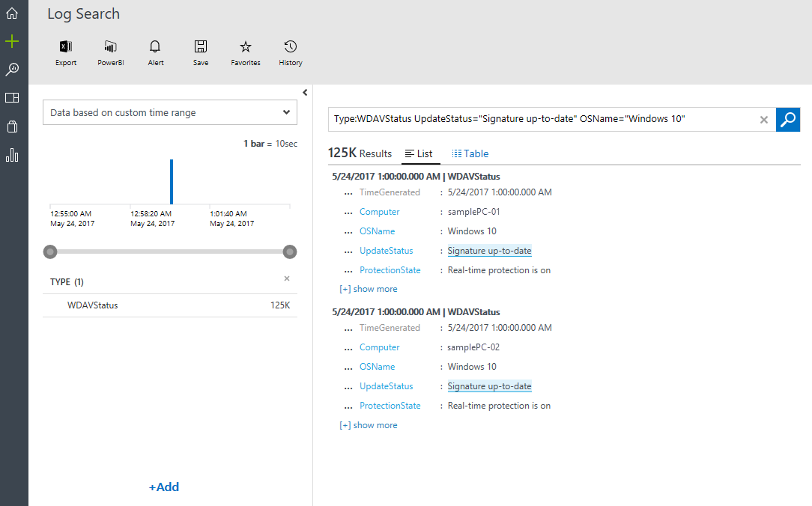Click inside the query input field
This screenshot has height=506, width=812.
pyautogui.click(x=539, y=119)
